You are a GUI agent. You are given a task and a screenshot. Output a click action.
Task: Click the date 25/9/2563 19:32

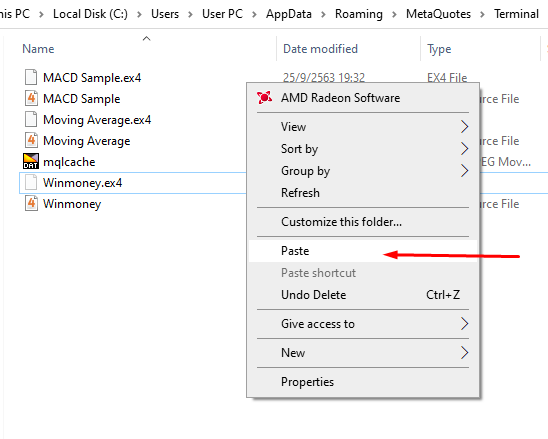[324, 77]
